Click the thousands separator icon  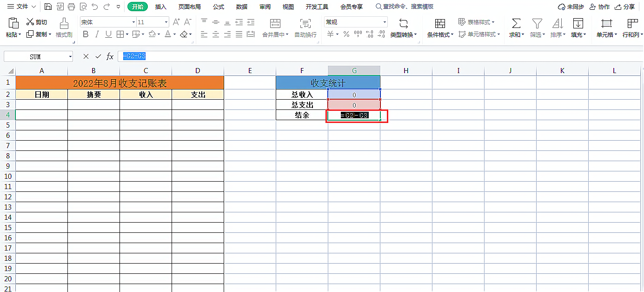(x=358, y=34)
